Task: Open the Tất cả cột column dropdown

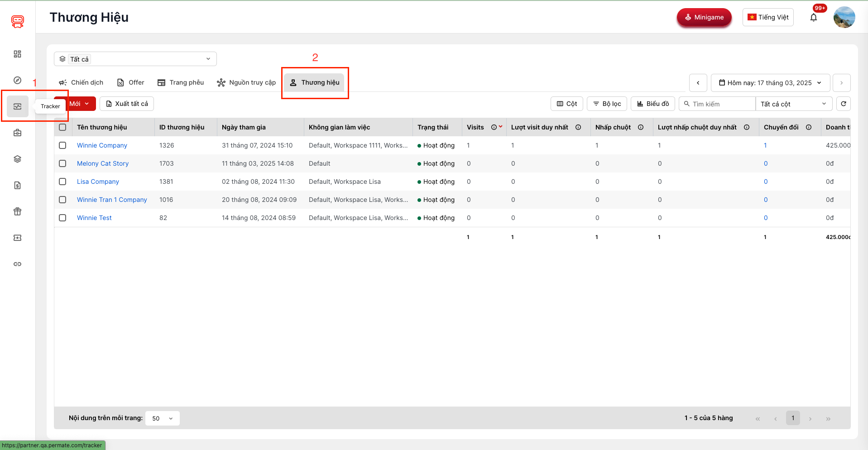Action: click(793, 104)
